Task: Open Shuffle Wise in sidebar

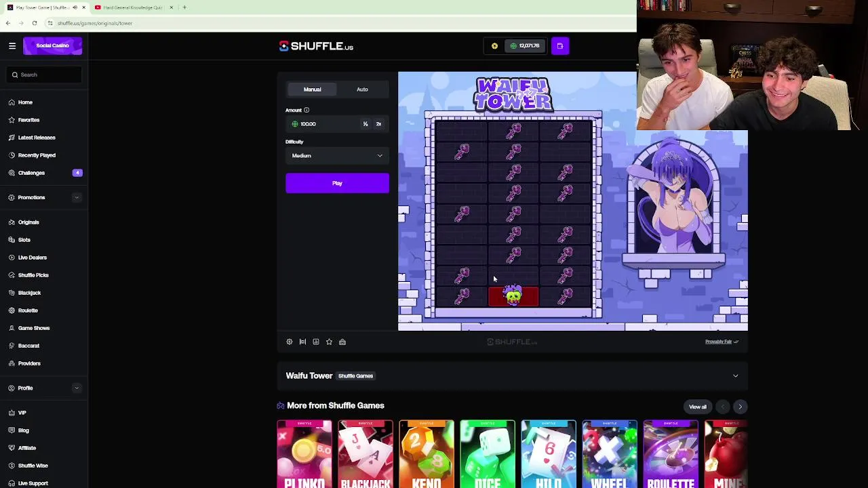Action: coord(33,466)
